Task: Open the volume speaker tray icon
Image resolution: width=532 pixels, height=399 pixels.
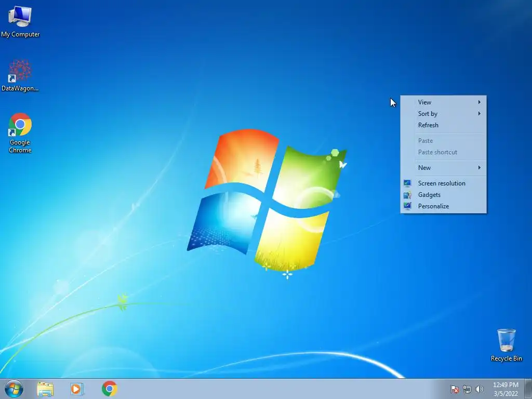Action: tap(479, 389)
